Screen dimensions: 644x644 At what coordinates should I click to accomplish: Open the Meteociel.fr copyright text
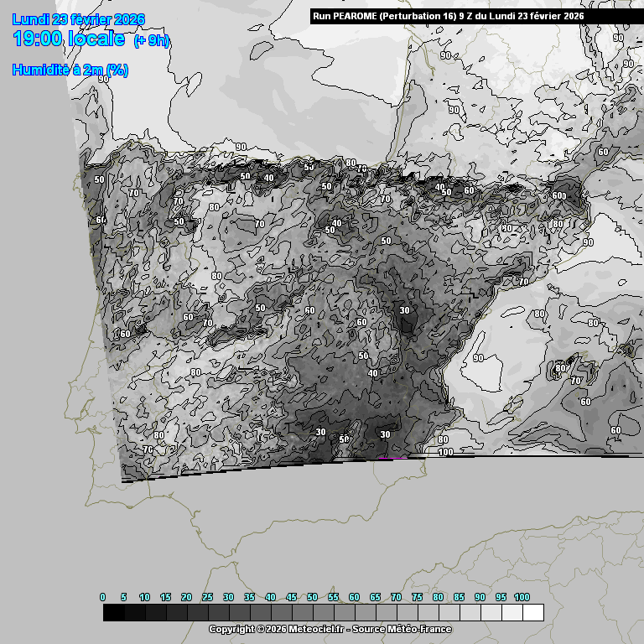pos(278,629)
